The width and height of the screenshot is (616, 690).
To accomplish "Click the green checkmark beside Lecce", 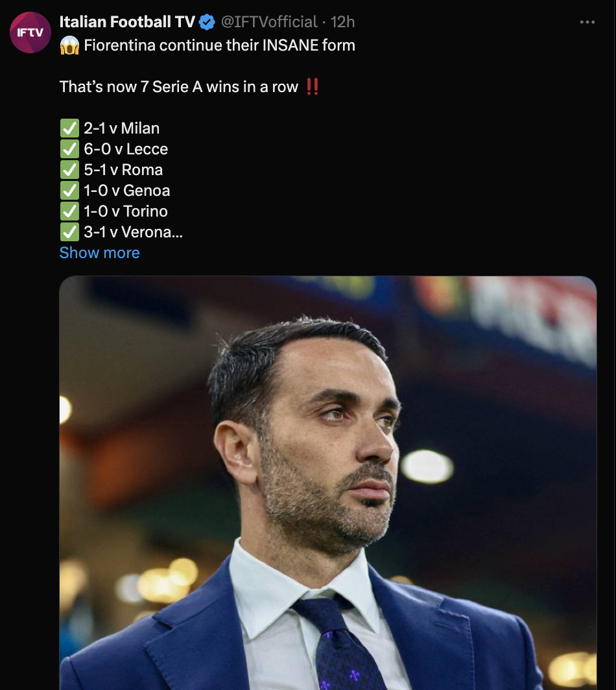I will 69,149.
